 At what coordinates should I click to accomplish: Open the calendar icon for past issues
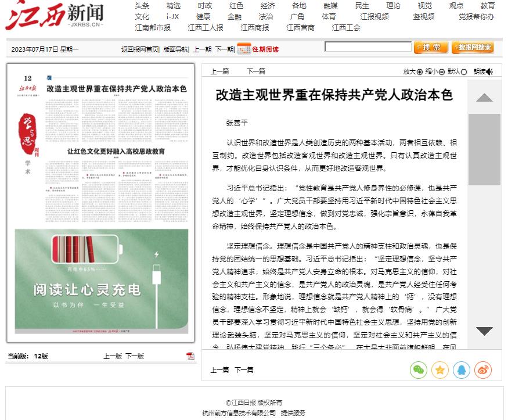[x=244, y=49]
